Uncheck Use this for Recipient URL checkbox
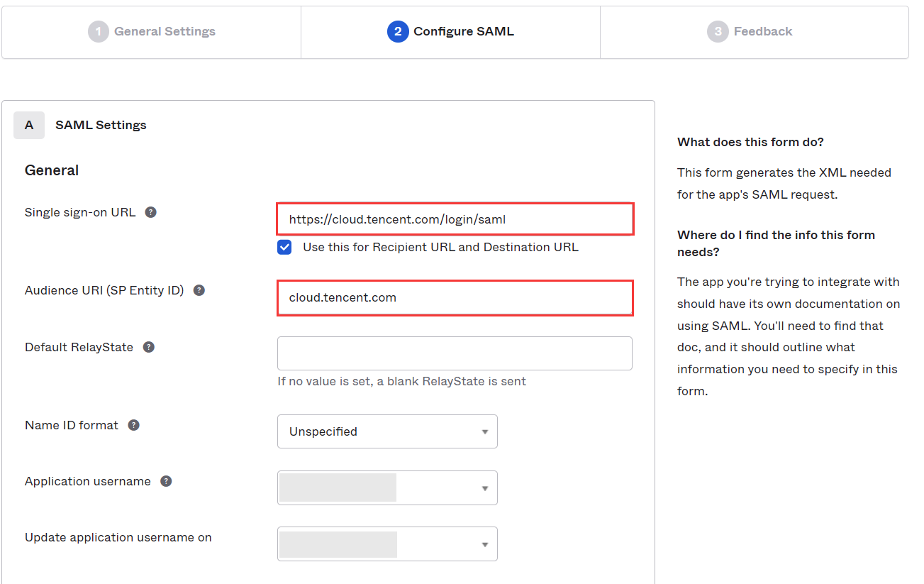924x584 pixels. point(284,248)
